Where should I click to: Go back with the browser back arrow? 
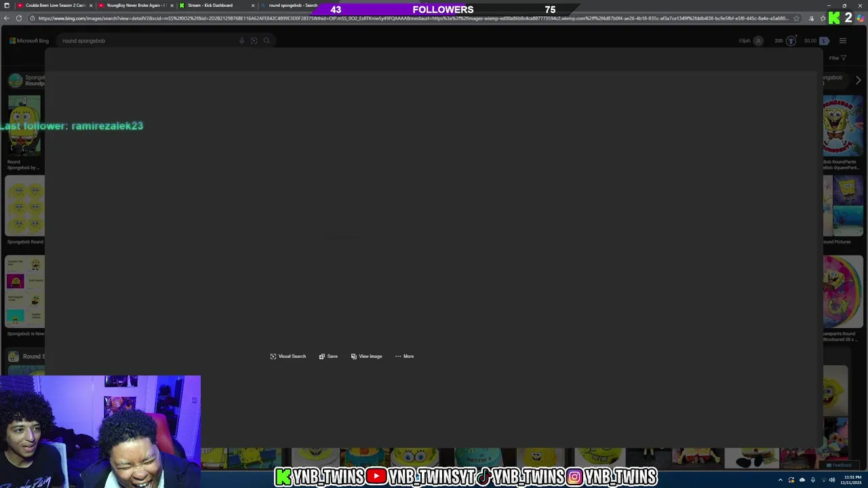[x=7, y=18]
